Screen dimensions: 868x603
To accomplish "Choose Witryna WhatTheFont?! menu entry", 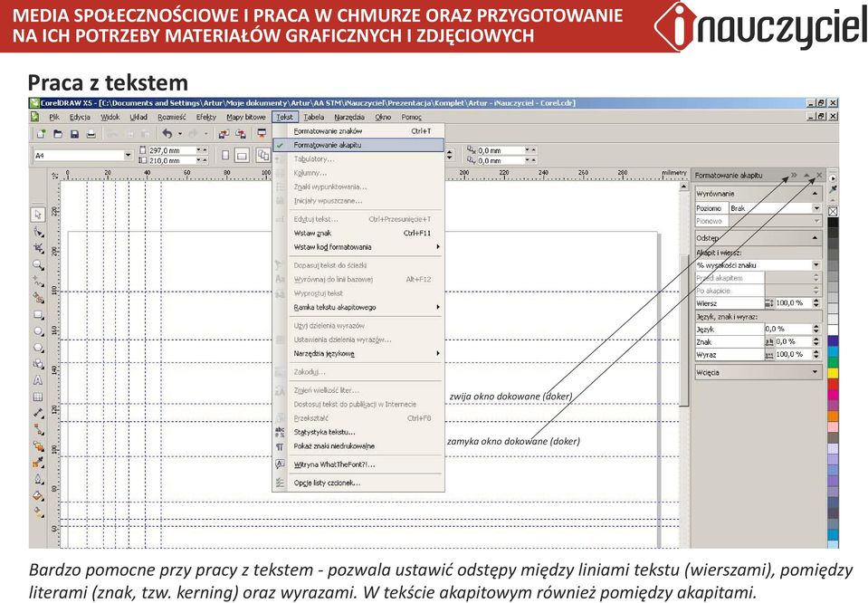I will click(358, 464).
